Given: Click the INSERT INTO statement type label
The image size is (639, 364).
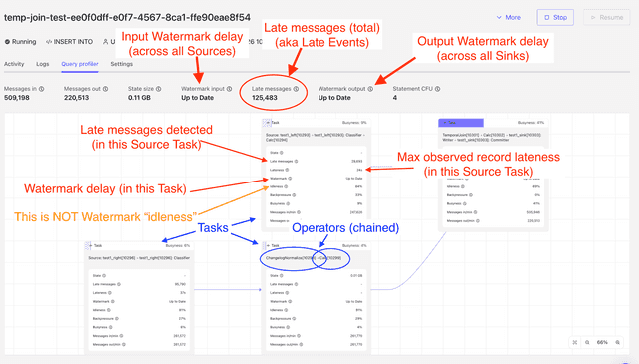Looking at the screenshot, I should [73, 42].
